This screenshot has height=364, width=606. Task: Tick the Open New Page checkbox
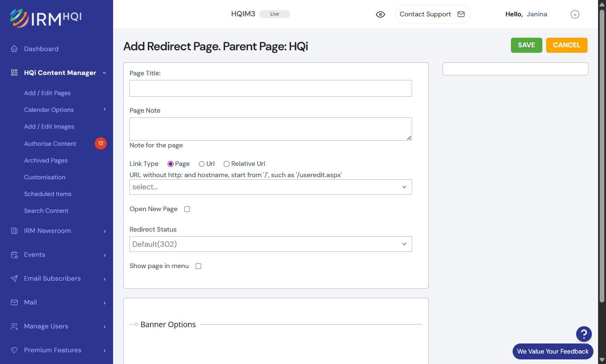(x=187, y=209)
